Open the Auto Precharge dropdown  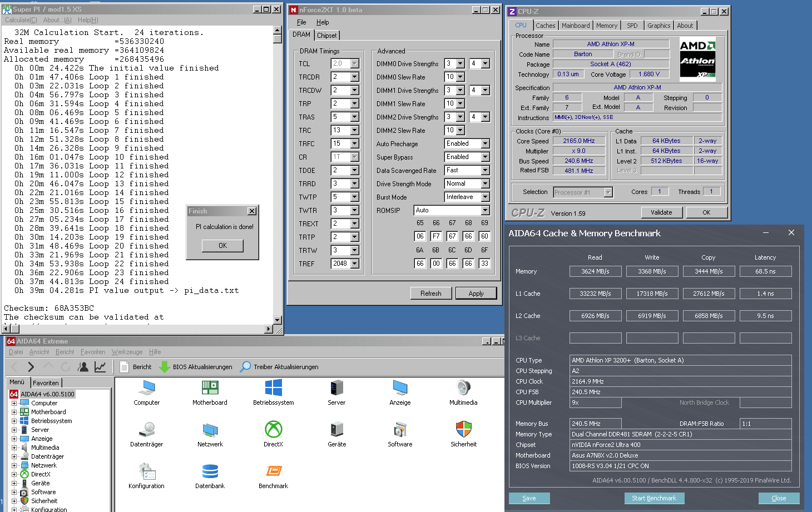pos(485,144)
